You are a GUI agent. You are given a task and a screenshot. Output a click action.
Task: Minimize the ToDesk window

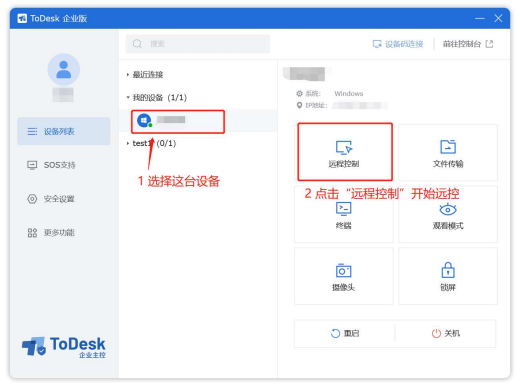(480, 18)
